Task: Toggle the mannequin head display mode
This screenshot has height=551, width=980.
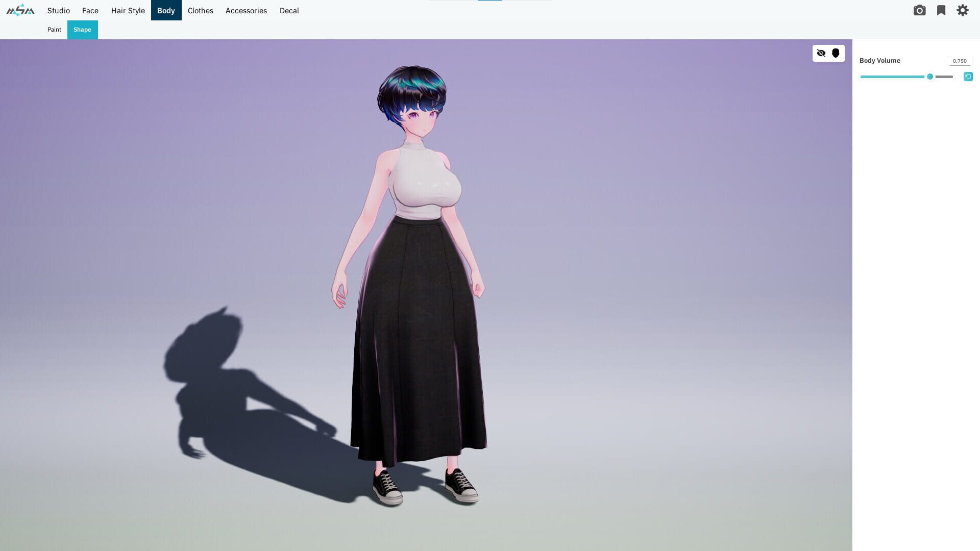Action: tap(836, 53)
